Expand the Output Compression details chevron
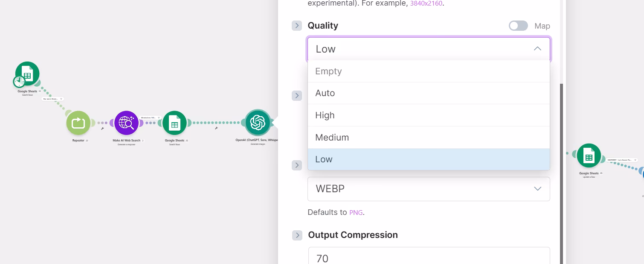This screenshot has height=264, width=644. (297, 235)
